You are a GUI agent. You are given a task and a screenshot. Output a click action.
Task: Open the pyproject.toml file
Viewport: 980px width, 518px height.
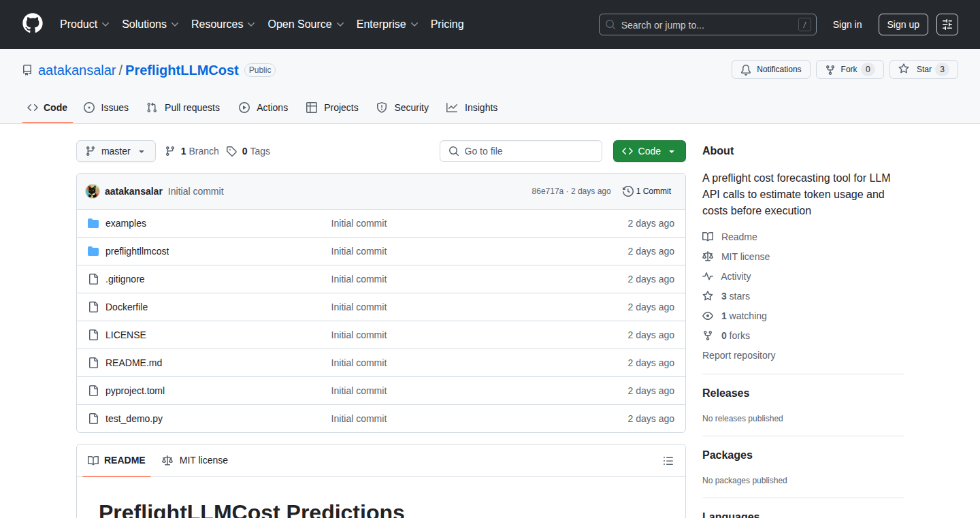pyautogui.click(x=135, y=391)
